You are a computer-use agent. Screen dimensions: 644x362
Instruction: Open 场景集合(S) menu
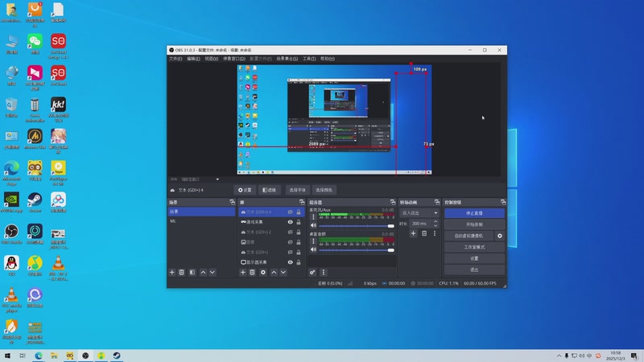coord(287,59)
